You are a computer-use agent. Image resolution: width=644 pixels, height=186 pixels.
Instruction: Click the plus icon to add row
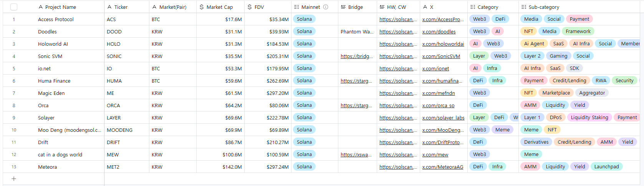[x=14, y=179]
